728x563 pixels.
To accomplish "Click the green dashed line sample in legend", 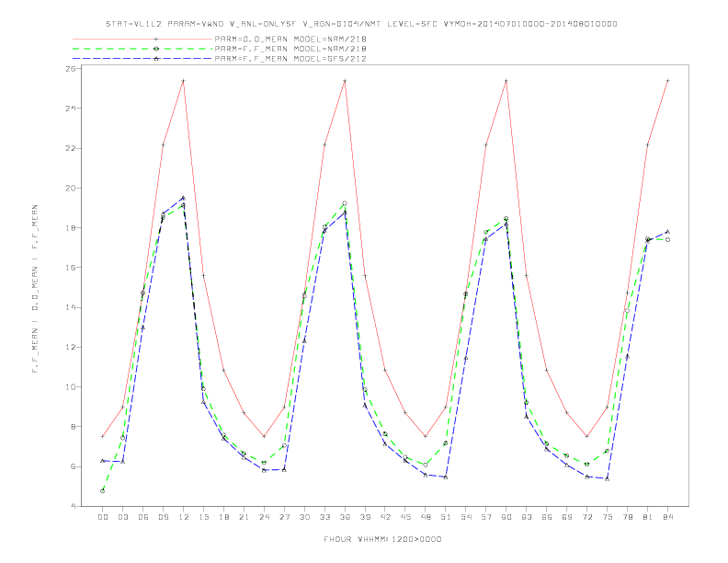I will [142, 49].
